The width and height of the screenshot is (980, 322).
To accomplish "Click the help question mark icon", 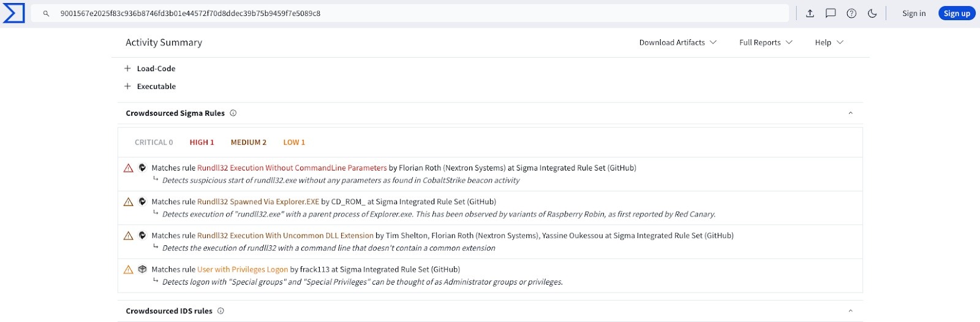I will [851, 13].
